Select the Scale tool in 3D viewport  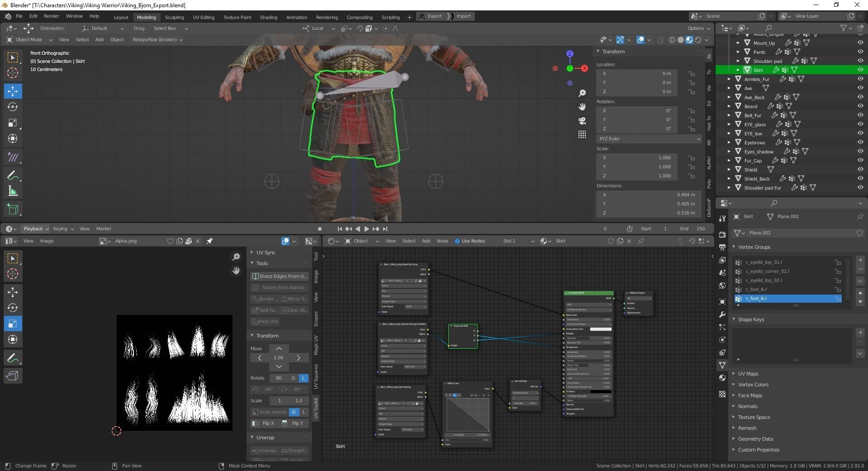13,123
